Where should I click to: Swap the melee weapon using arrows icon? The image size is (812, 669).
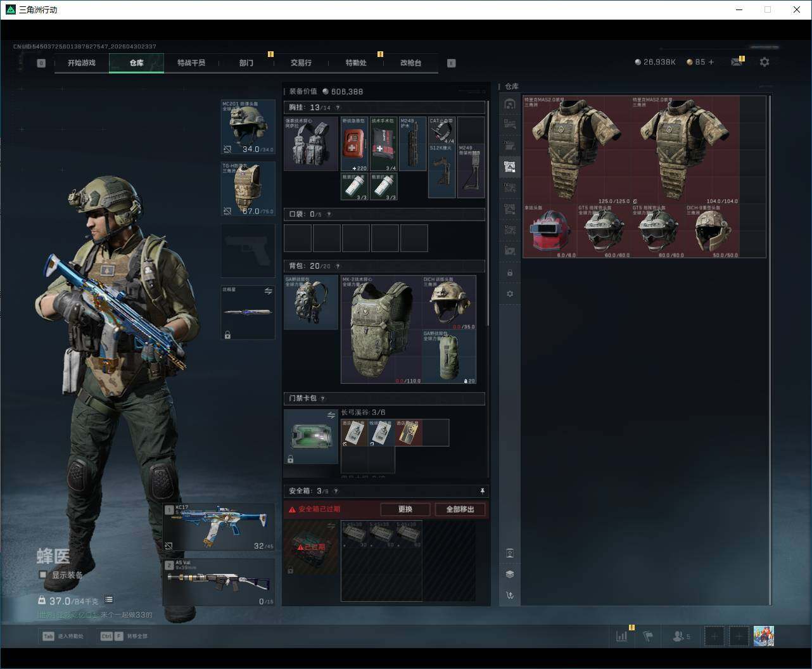(268, 291)
